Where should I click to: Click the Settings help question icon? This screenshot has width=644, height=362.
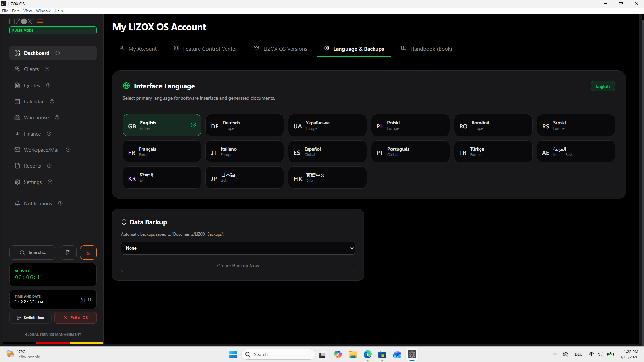click(50, 182)
